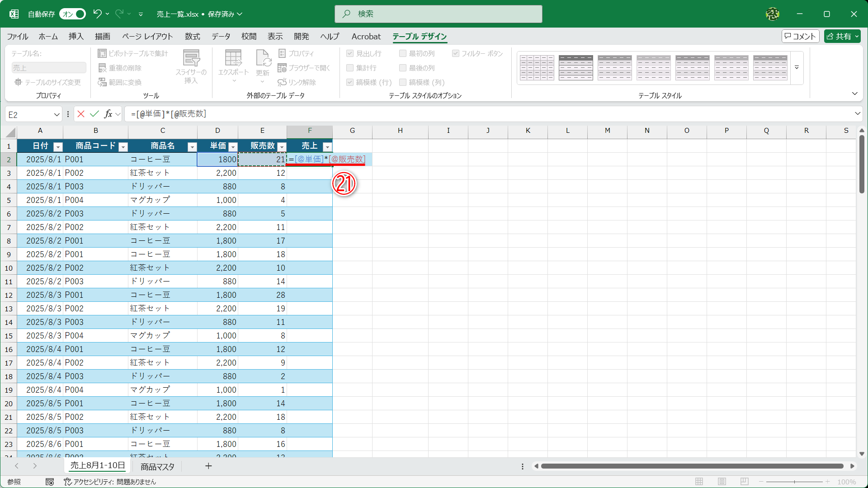This screenshot has height=488, width=868.
Task: Expand the table styles gallery
Action: pos(797,68)
